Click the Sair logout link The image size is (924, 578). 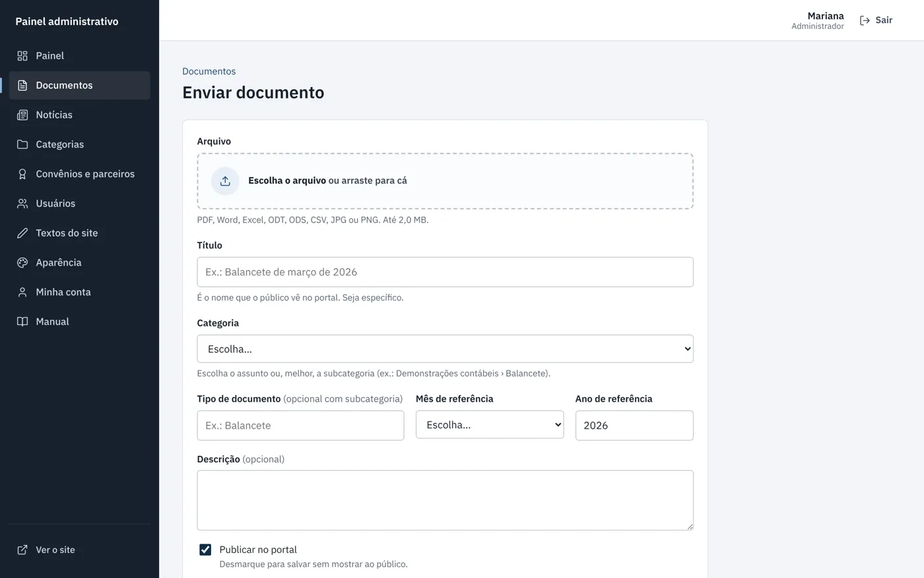(876, 20)
